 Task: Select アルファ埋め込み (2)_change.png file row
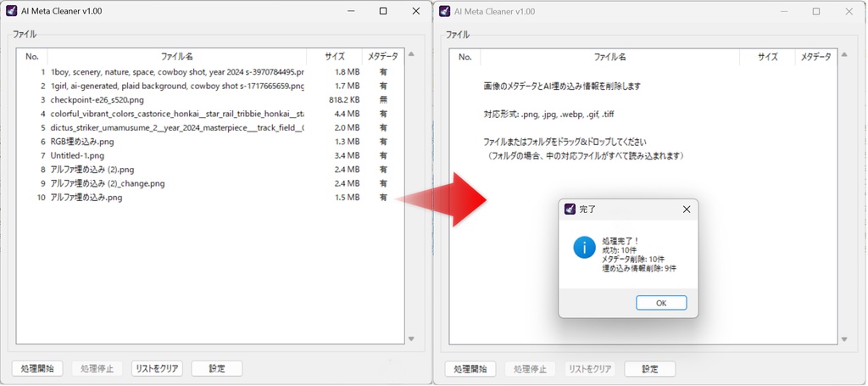click(211, 182)
